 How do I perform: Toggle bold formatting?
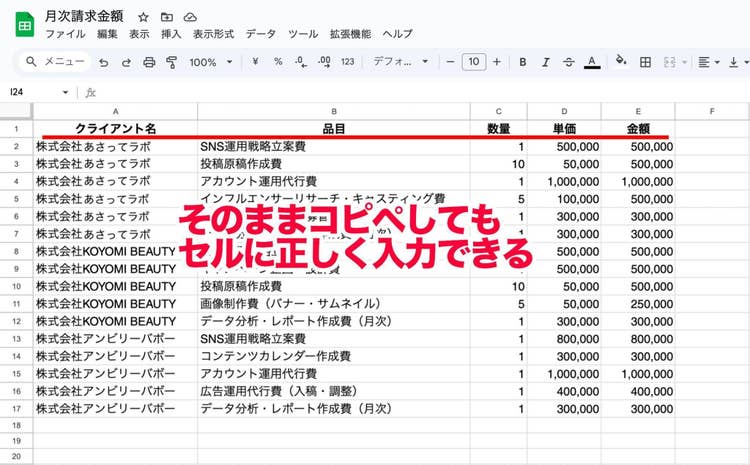(523, 62)
